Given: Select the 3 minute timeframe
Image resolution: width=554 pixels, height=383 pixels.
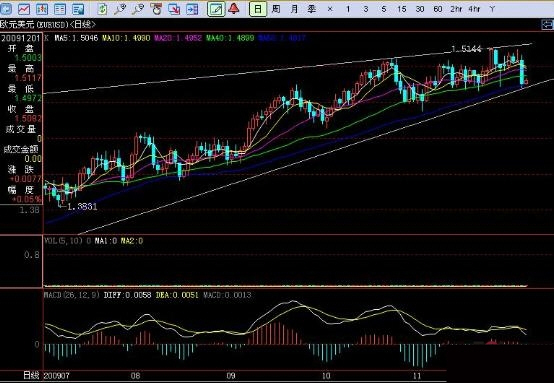Looking at the screenshot, I should (x=366, y=9).
